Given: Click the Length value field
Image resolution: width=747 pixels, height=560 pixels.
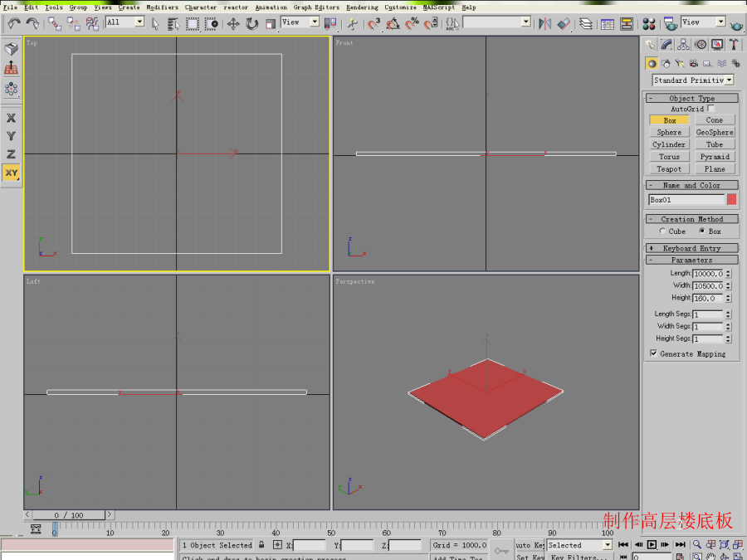Looking at the screenshot, I should coord(708,273).
